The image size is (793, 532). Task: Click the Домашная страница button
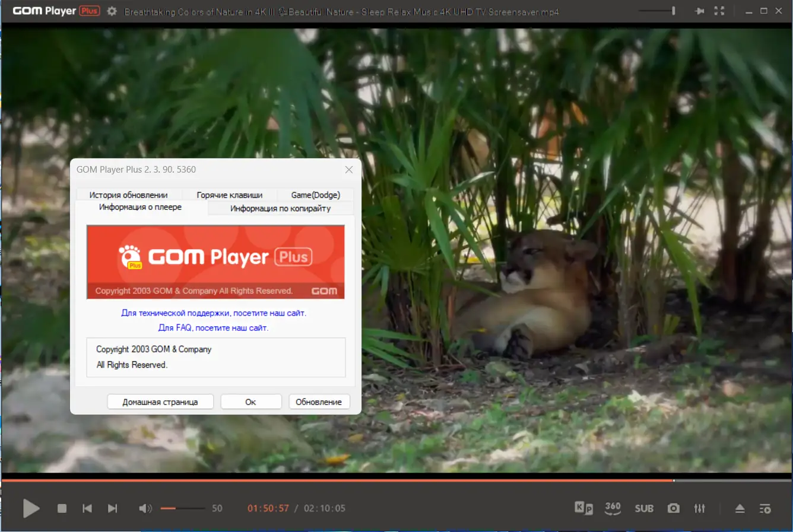click(x=160, y=402)
